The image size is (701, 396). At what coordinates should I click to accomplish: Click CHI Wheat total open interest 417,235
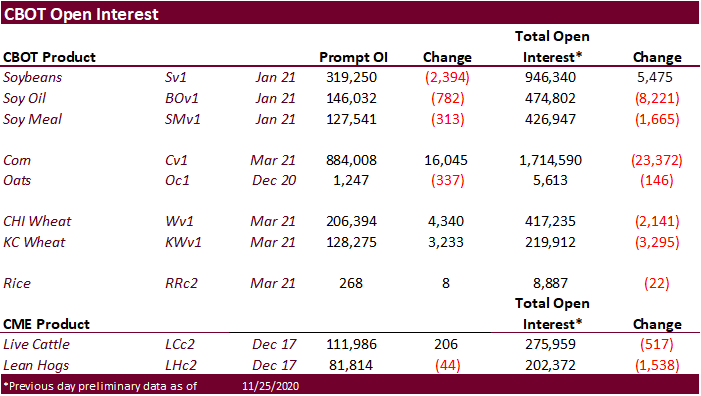coord(550,221)
